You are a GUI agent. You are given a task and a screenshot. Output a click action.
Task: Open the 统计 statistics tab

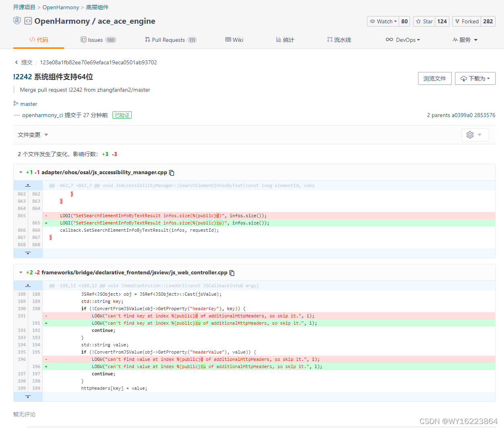point(285,40)
